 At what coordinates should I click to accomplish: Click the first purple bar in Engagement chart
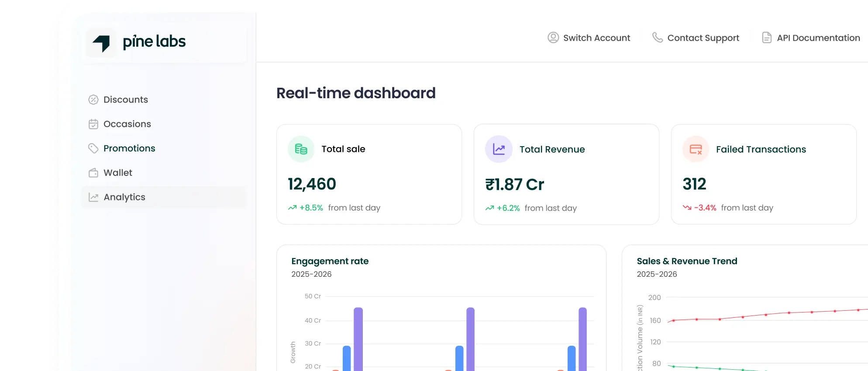[358, 339]
